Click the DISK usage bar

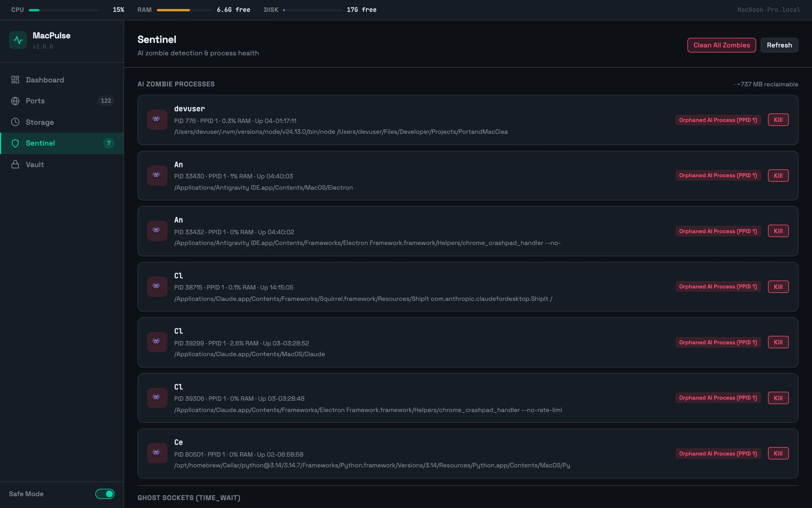coord(312,10)
